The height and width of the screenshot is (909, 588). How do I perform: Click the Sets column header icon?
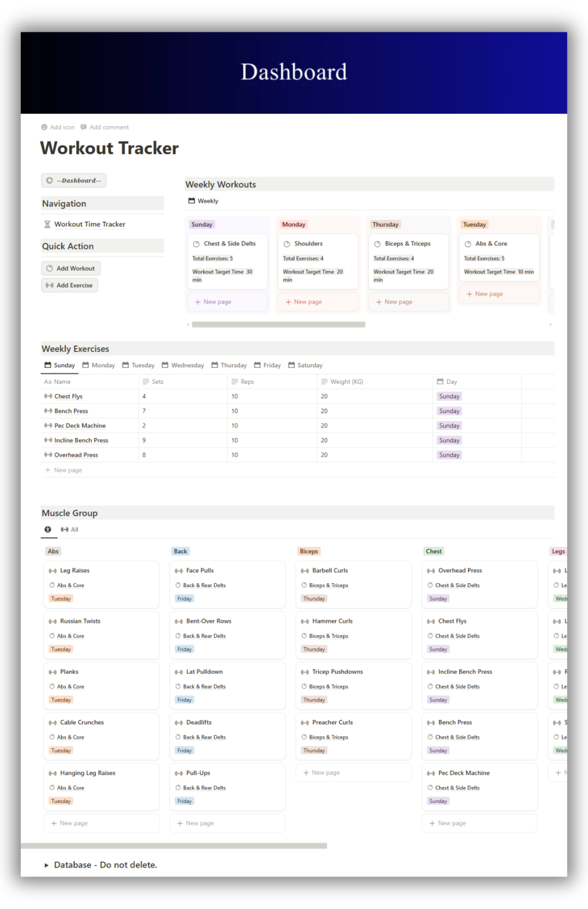pos(146,382)
